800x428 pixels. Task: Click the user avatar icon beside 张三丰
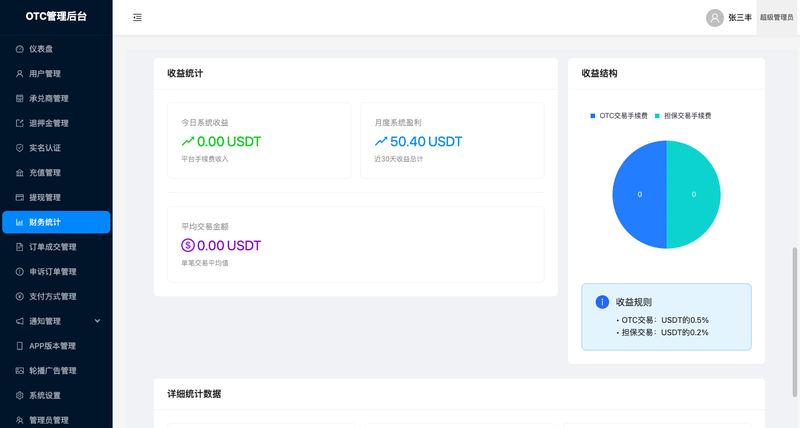(x=715, y=18)
